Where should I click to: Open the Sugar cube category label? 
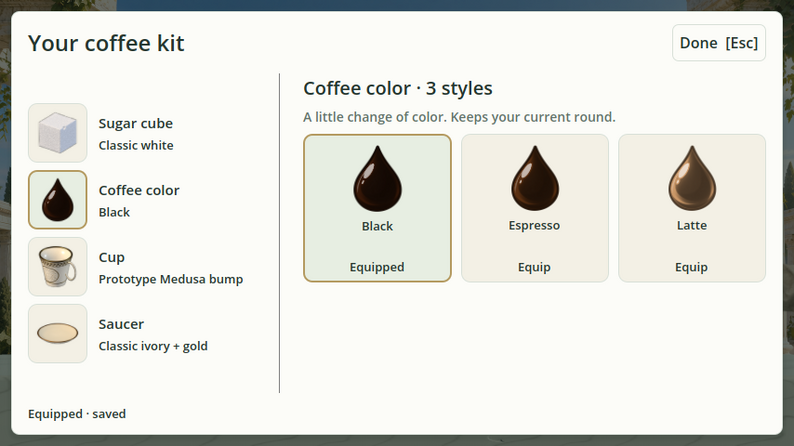click(136, 124)
